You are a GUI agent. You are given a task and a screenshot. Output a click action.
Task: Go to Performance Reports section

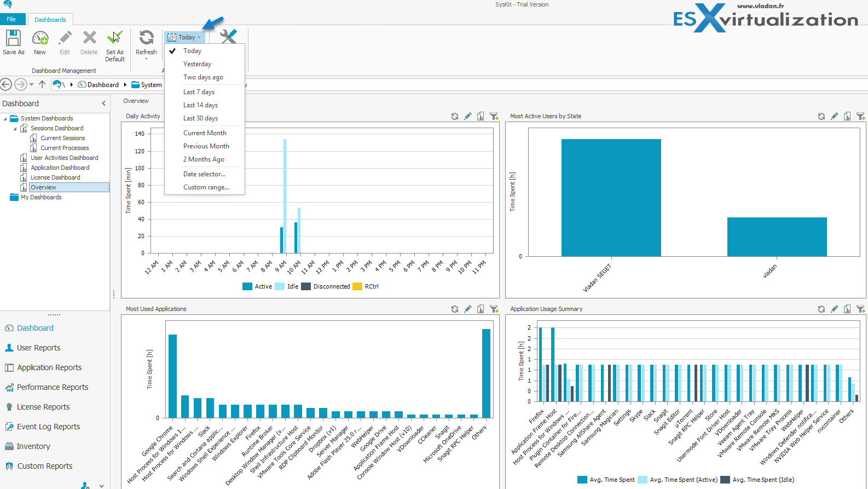[x=53, y=387]
